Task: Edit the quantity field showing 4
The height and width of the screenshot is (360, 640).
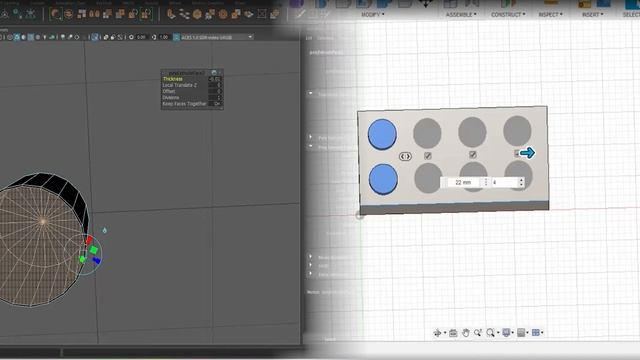Action: (504, 182)
